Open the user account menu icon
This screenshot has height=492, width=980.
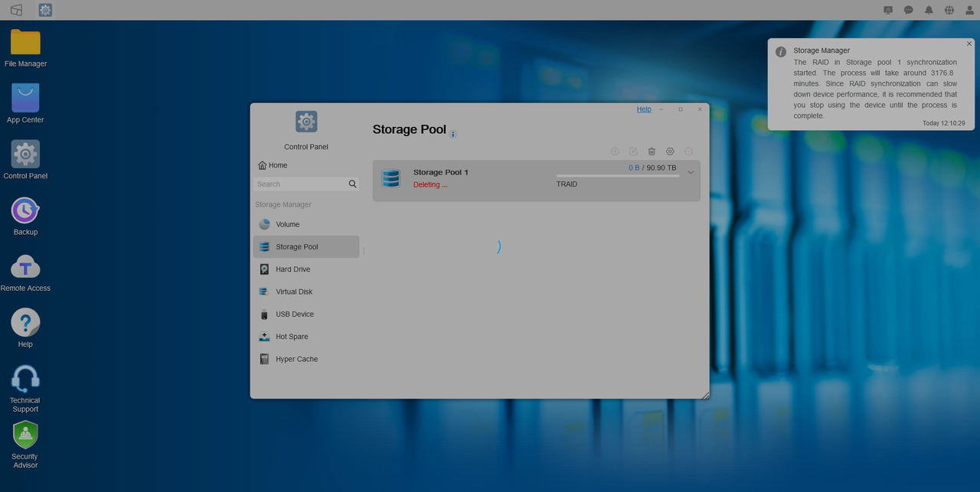click(x=969, y=10)
